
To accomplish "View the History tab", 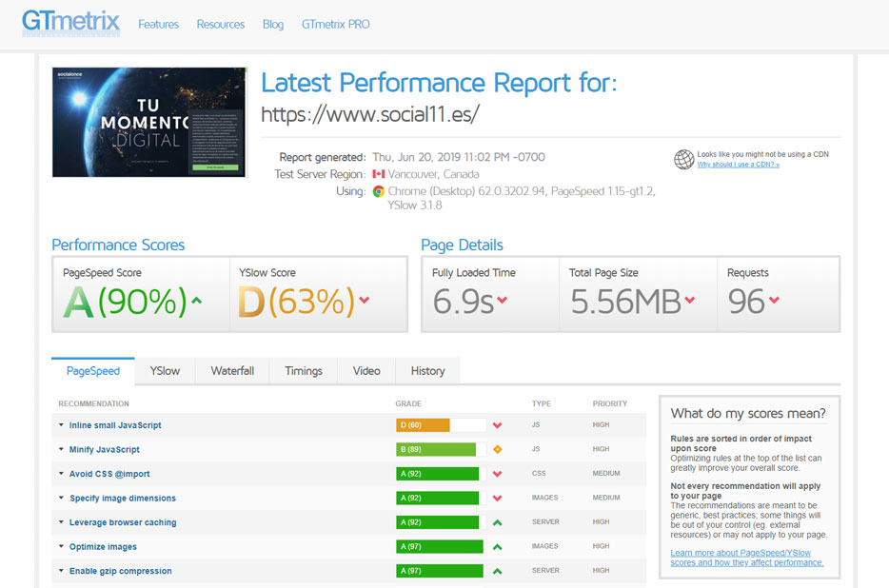I will click(427, 371).
